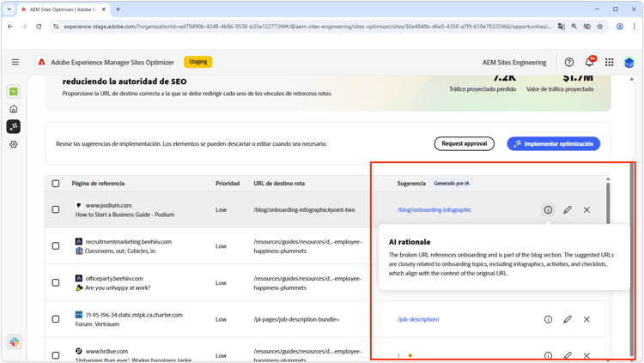
Task: Open a new browser tab
Action: click(118, 9)
